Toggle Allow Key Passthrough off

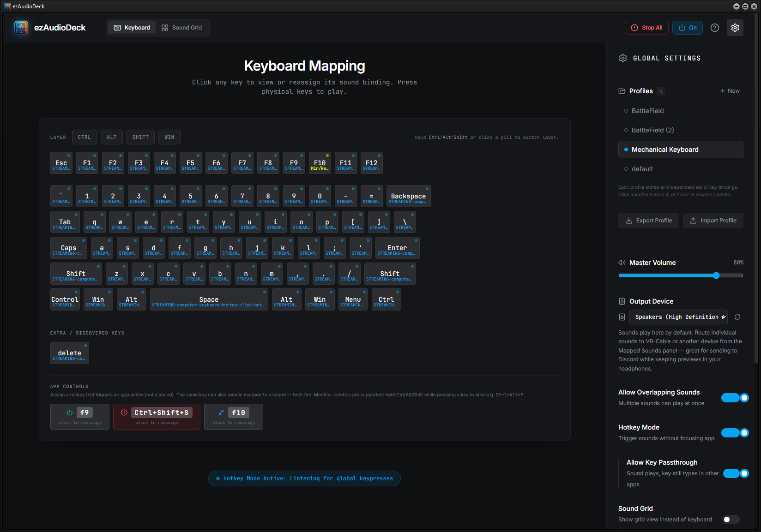[x=736, y=473]
